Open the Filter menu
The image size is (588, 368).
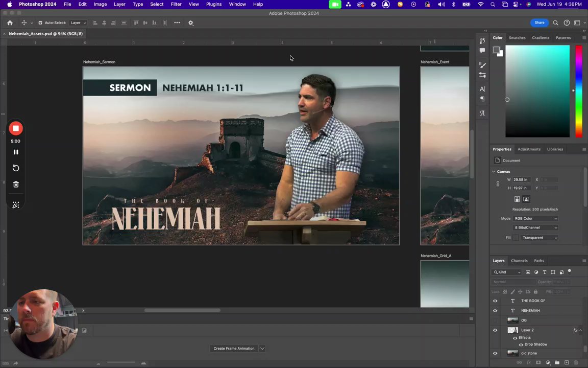pyautogui.click(x=176, y=4)
